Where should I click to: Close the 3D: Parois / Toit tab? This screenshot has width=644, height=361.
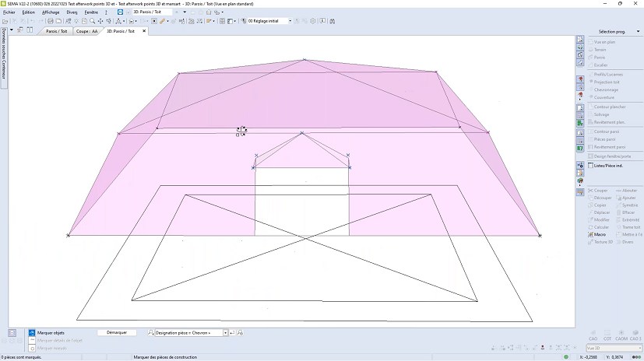click(144, 31)
